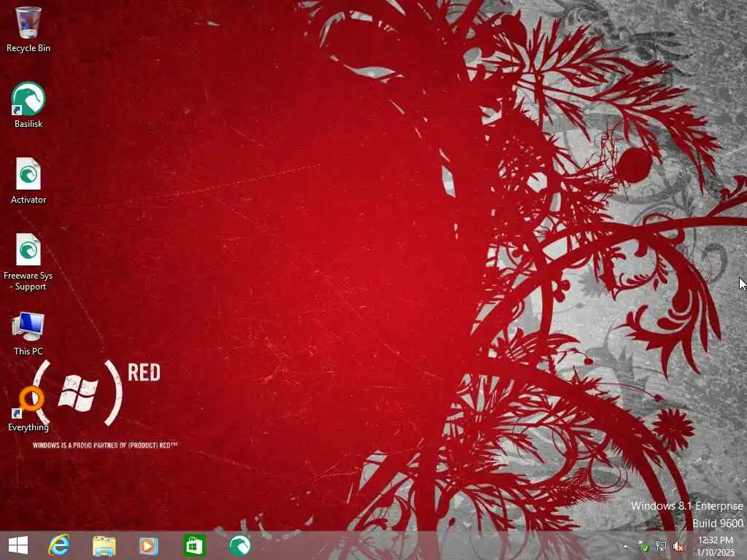This screenshot has width=747, height=560.
Task: Show hidden system tray icons
Action: click(x=625, y=547)
